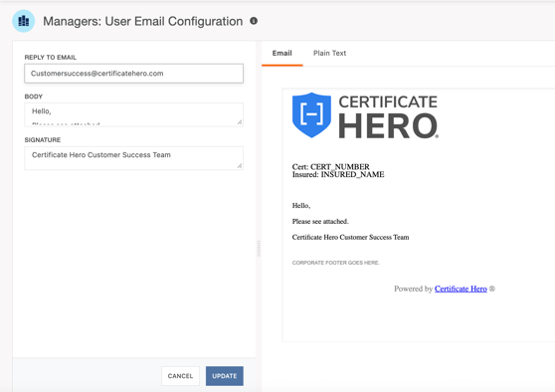
Task: Click the panel splitter grip between panes
Action: 259,248
